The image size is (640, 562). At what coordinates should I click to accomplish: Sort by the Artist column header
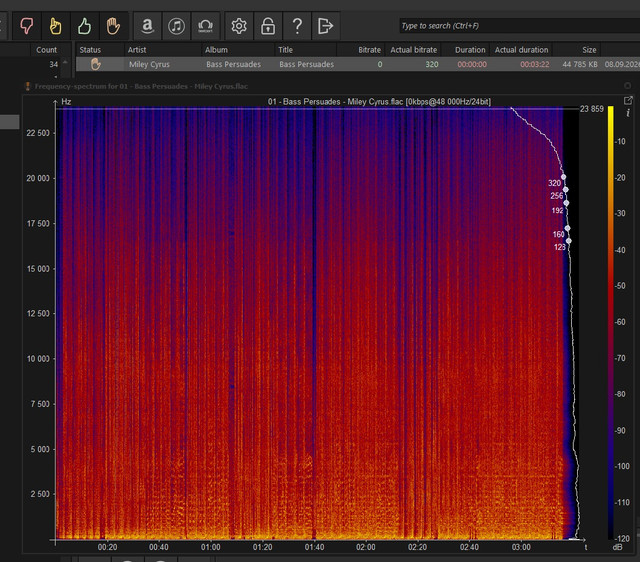click(137, 50)
